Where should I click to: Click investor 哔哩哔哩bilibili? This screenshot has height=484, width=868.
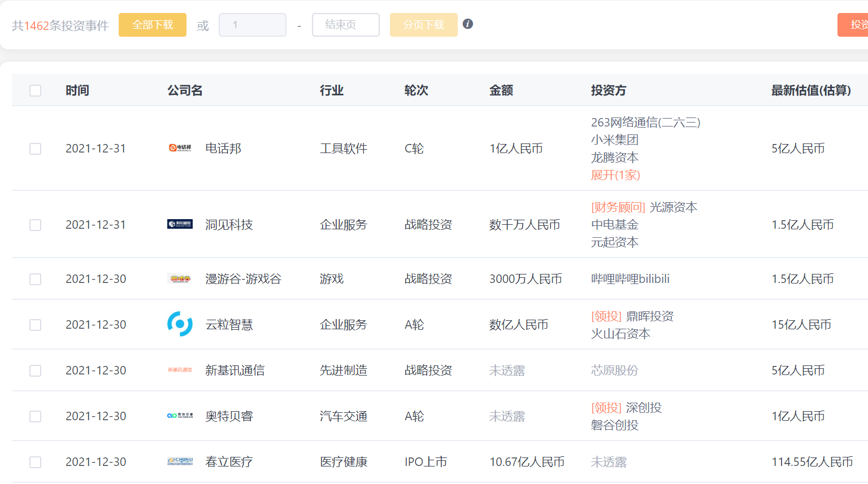tap(631, 279)
